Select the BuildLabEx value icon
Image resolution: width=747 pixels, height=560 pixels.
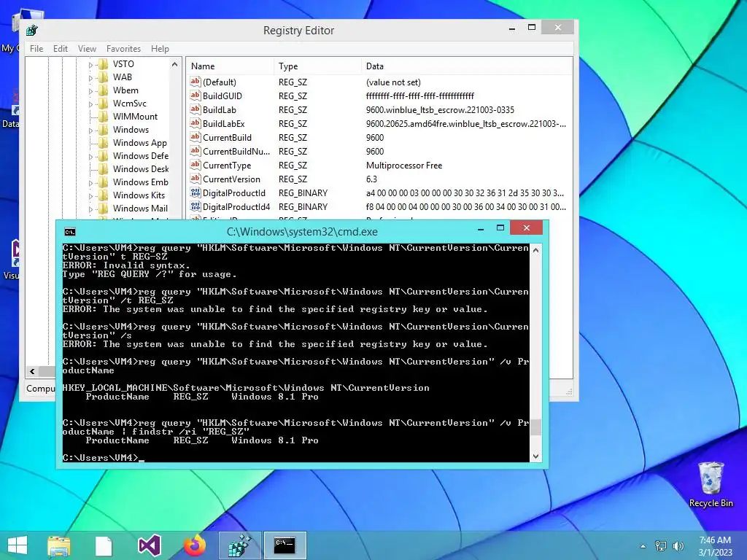coord(196,123)
